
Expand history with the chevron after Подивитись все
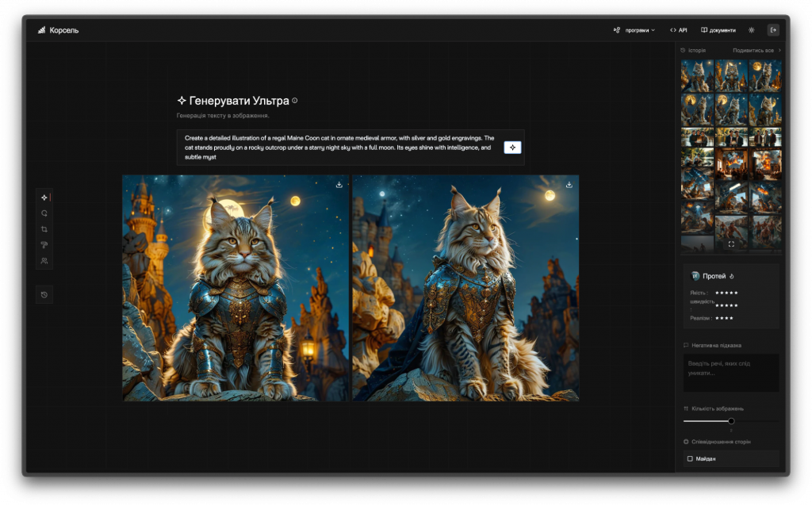point(779,50)
